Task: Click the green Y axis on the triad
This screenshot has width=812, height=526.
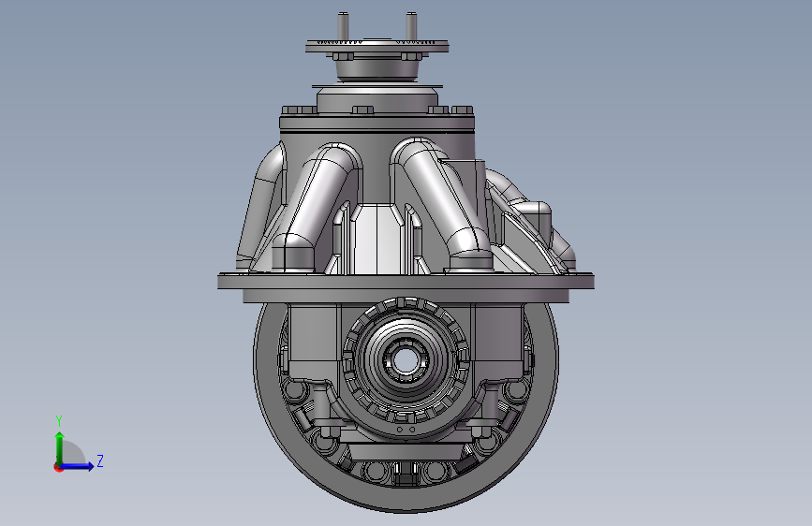Action: pyautogui.click(x=60, y=448)
